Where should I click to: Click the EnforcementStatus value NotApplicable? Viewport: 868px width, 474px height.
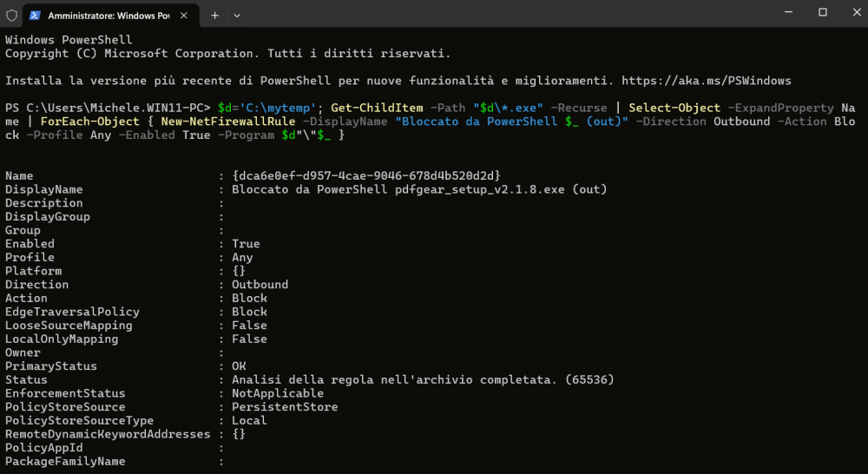coord(278,393)
